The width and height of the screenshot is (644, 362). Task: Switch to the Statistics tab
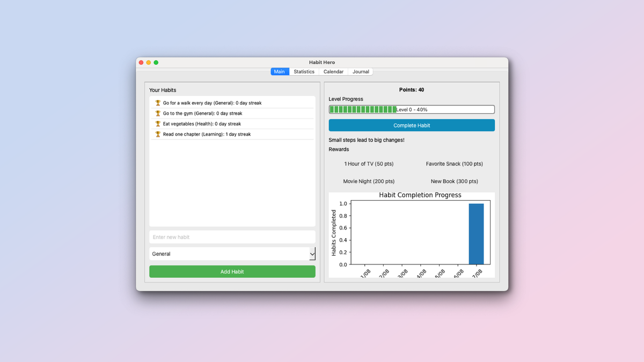click(304, 71)
